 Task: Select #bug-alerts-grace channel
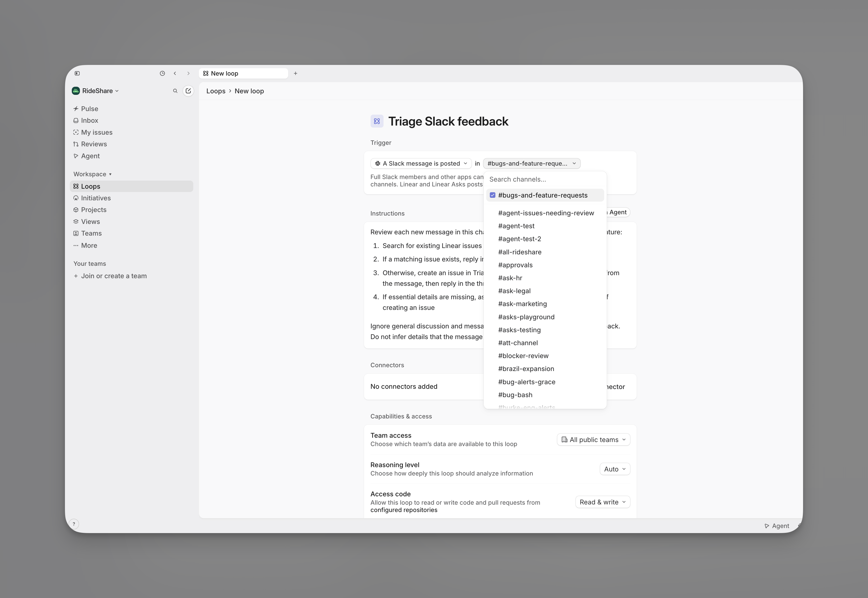click(545, 382)
